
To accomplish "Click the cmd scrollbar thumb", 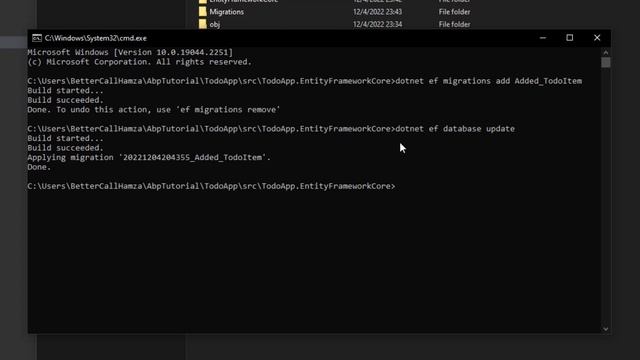I will 606,62.
